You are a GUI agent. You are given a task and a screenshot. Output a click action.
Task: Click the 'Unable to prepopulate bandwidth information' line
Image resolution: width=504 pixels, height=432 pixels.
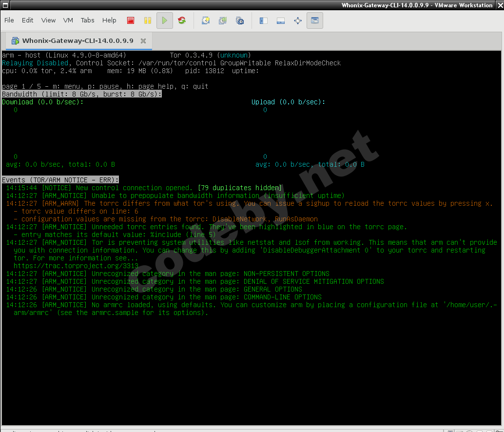(x=175, y=196)
